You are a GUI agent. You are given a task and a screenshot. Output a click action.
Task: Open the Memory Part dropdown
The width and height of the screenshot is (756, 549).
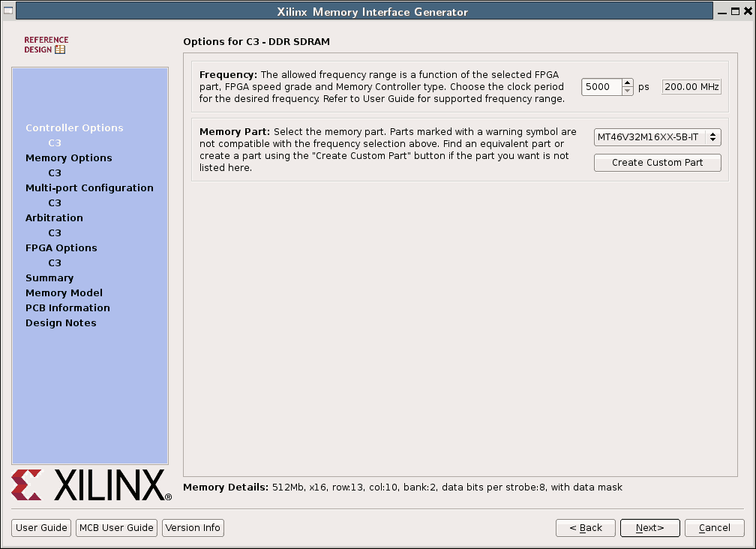[x=657, y=137]
